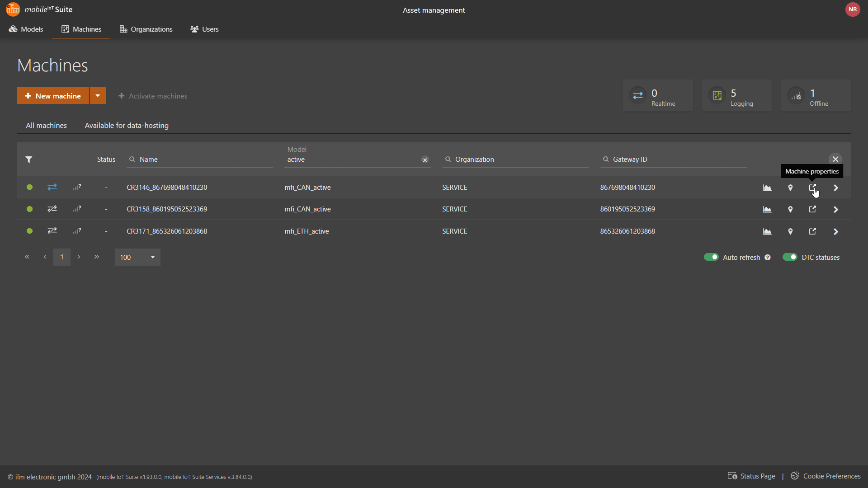Screen dimensions: 868x488
Task: Disable the Auto refresh toggle
Action: click(711, 257)
